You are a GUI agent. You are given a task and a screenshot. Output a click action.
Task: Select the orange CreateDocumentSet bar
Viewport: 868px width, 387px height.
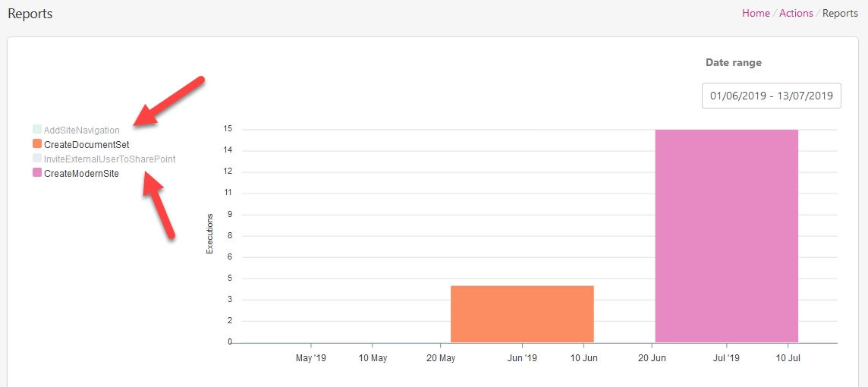point(523,314)
